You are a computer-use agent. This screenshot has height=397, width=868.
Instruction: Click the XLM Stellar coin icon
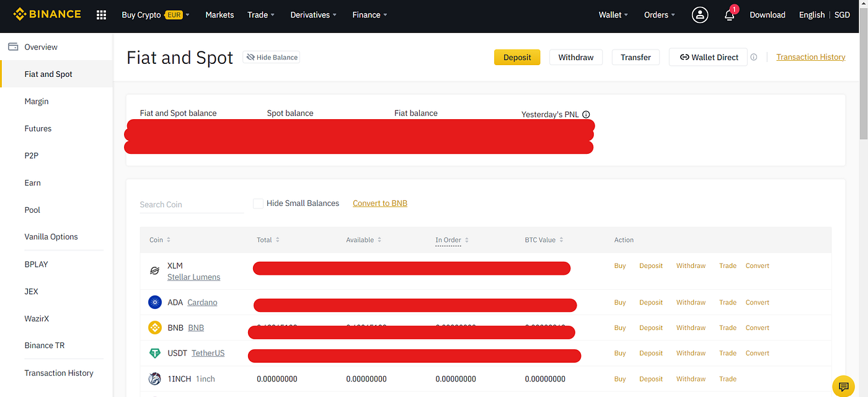[x=155, y=271]
